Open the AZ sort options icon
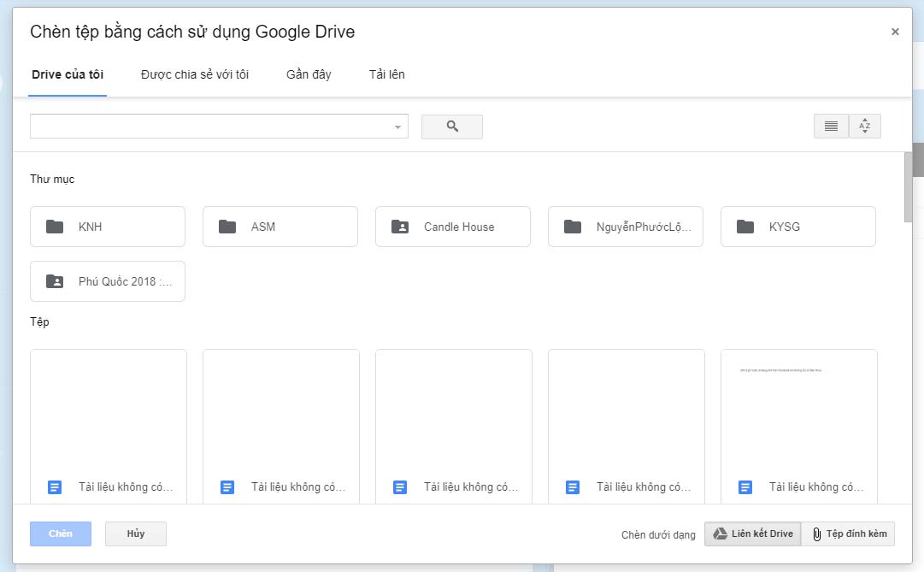The width and height of the screenshot is (924, 572). pos(864,127)
